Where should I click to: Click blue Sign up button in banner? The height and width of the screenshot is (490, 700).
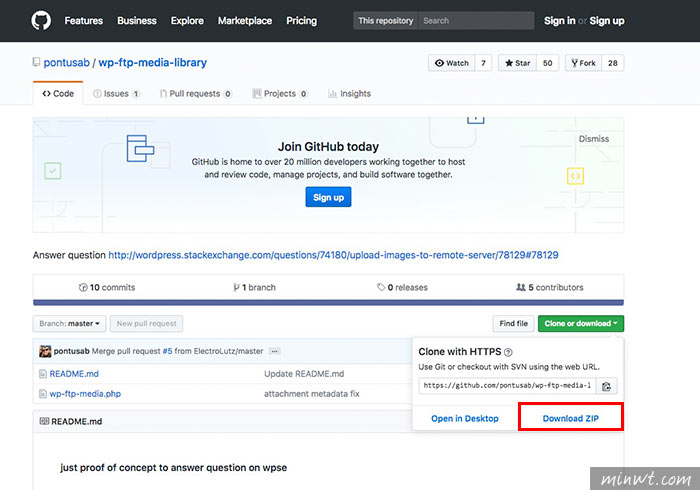click(328, 197)
